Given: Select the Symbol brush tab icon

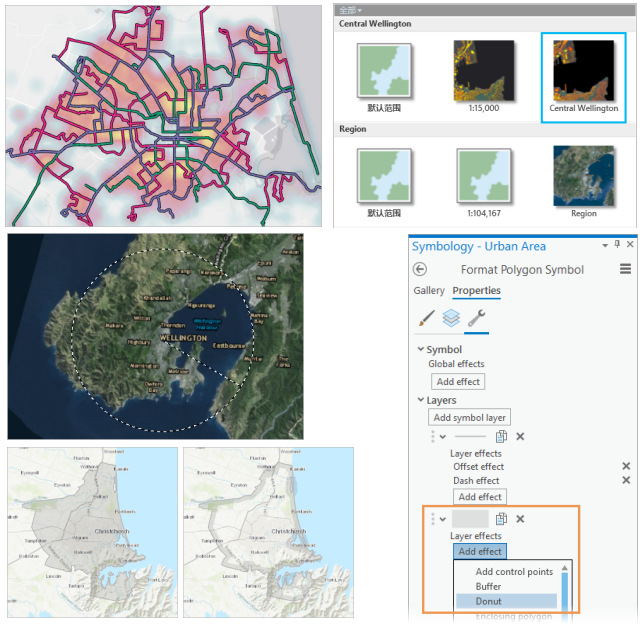Looking at the screenshot, I should point(426,318).
